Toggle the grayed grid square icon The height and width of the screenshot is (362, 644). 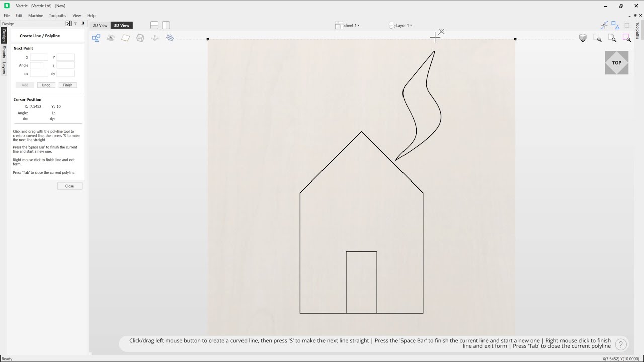[627, 25]
